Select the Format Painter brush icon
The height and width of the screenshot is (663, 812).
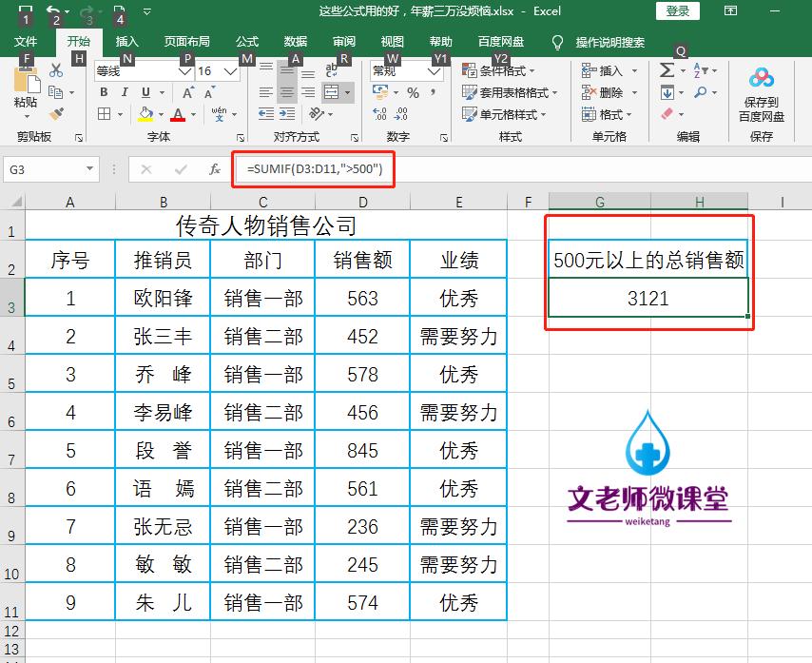pyautogui.click(x=57, y=110)
